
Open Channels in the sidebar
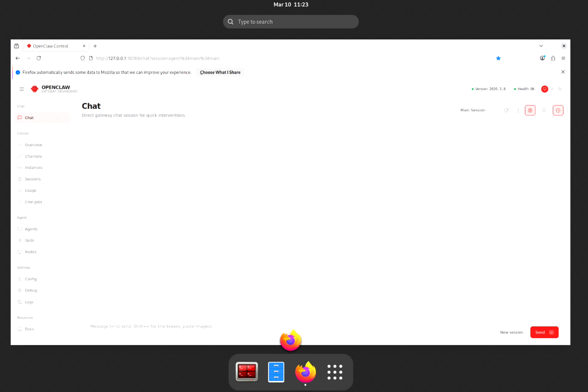pos(33,156)
